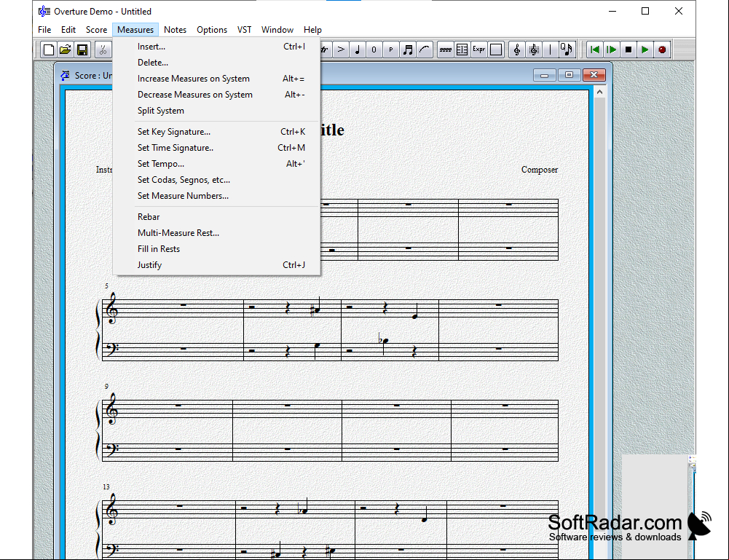Open Set Time Signature.. dialog
The height and width of the screenshot is (560, 729).
pyautogui.click(x=216, y=148)
